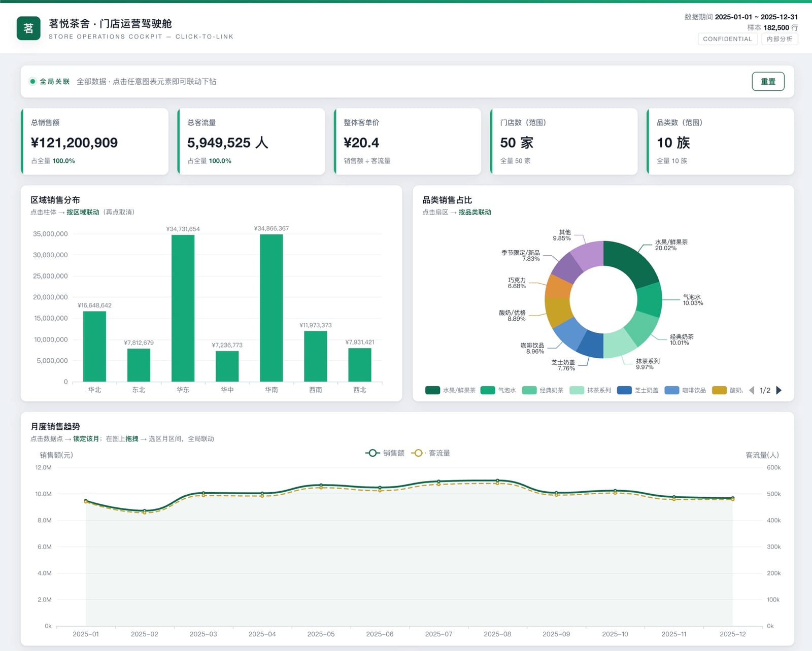Viewport: 812px width, 651px height.
Task: Click the 2025-02 data point on trend
Action: (x=145, y=511)
